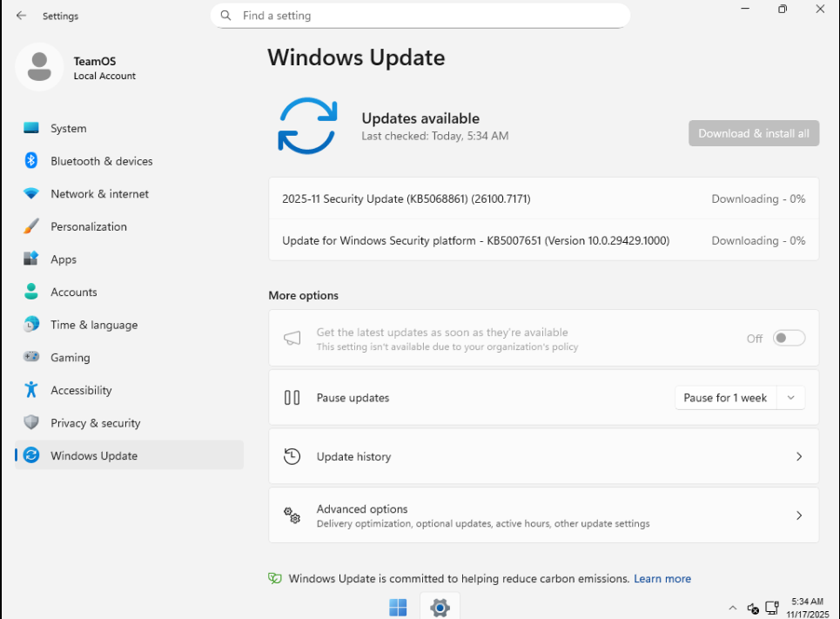The height and width of the screenshot is (619, 840).
Task: Select Personalization in sidebar
Action: click(129, 226)
